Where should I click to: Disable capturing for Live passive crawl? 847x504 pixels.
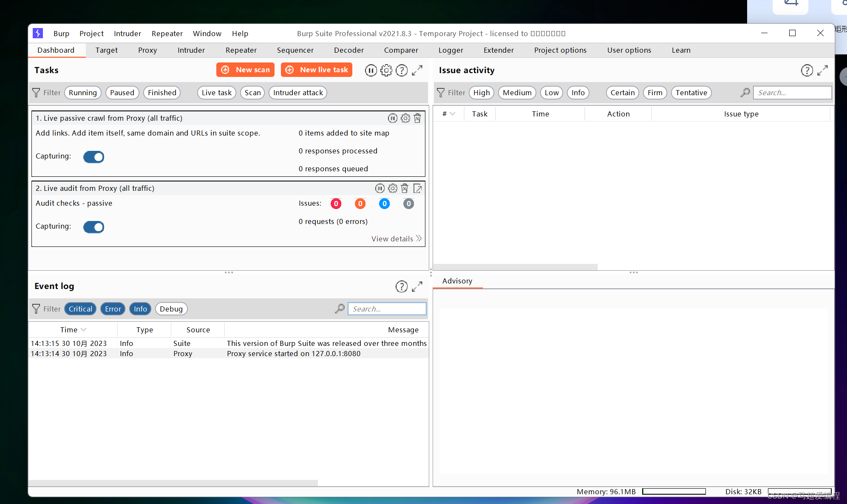(93, 157)
